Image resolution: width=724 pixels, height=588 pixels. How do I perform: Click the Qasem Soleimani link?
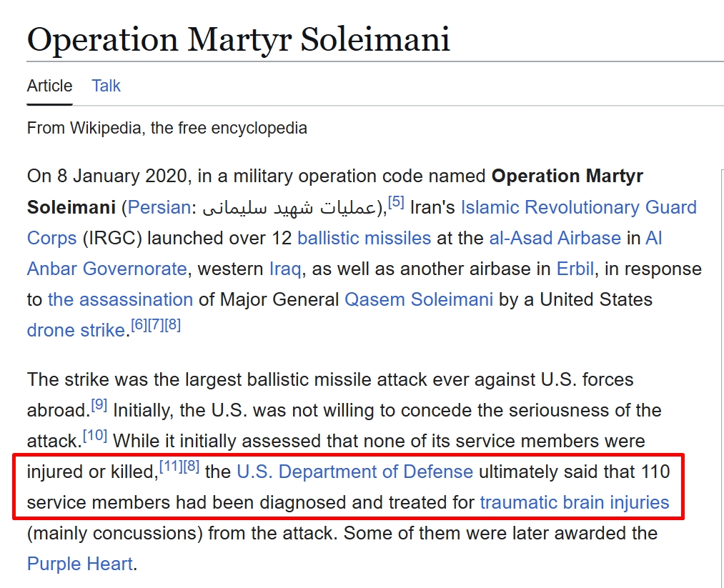point(419,299)
